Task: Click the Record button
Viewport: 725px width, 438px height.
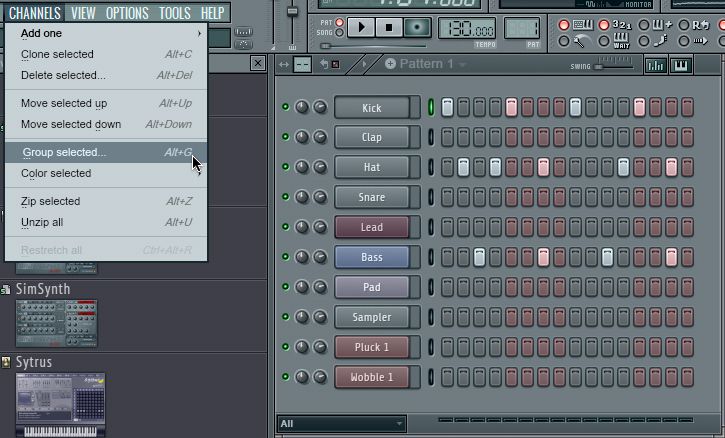Action: [x=417, y=27]
